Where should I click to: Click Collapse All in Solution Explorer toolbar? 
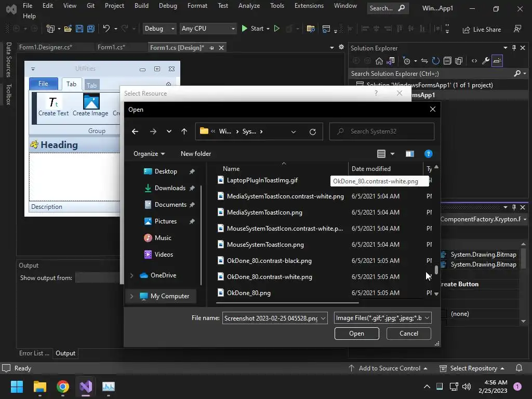tap(447, 61)
